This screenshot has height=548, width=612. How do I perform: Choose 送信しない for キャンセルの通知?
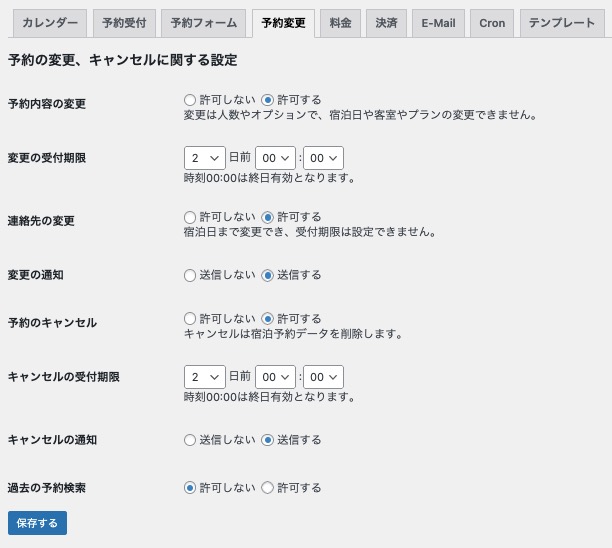190,440
